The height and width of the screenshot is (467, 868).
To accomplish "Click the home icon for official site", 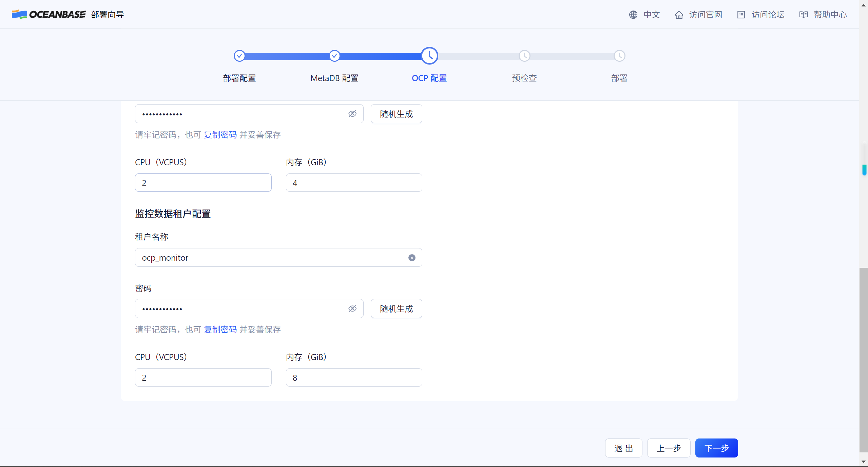I will [679, 15].
